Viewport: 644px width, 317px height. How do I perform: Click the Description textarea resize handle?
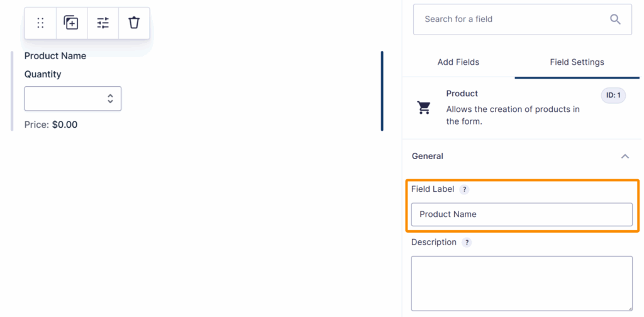click(629, 307)
